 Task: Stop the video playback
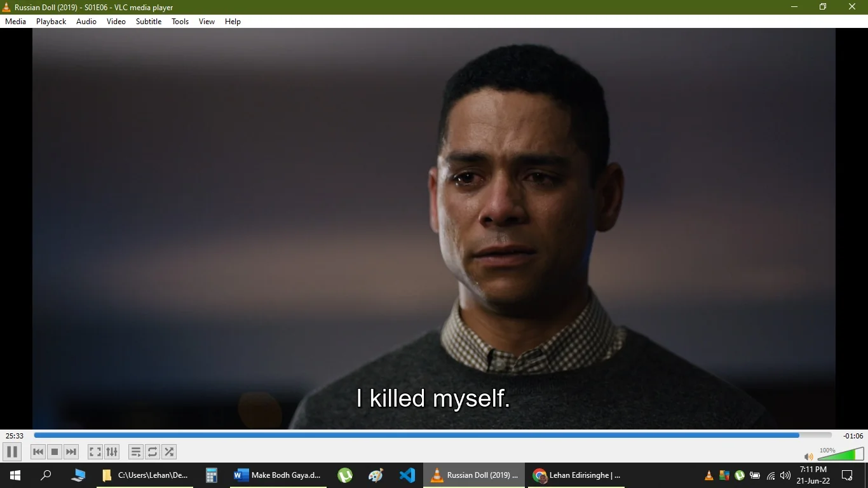[x=55, y=452]
